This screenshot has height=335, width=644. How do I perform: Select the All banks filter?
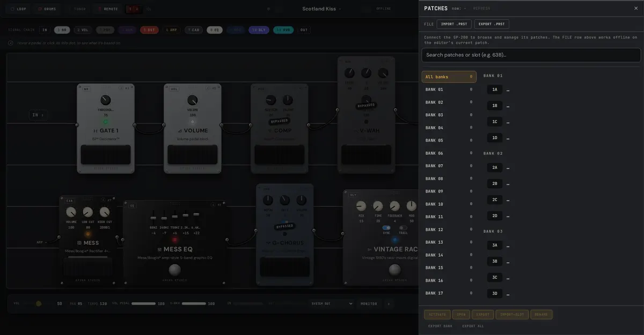pyautogui.click(x=449, y=77)
